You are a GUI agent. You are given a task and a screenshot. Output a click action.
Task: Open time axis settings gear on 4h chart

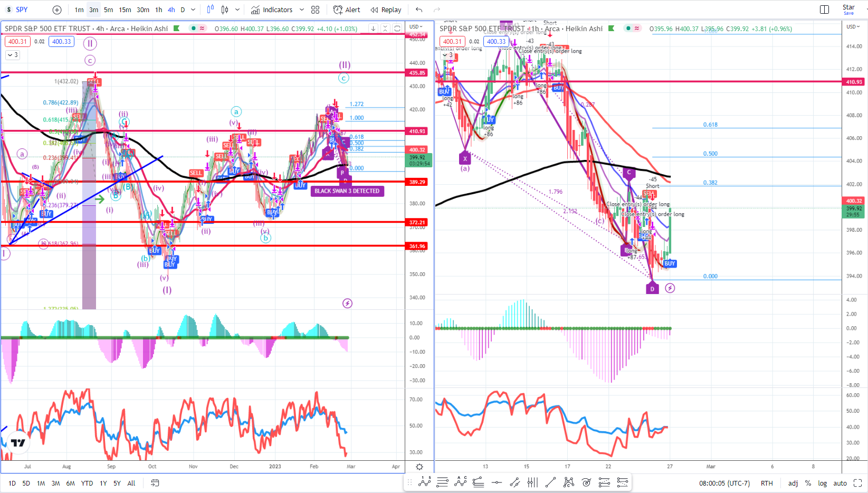click(x=419, y=467)
